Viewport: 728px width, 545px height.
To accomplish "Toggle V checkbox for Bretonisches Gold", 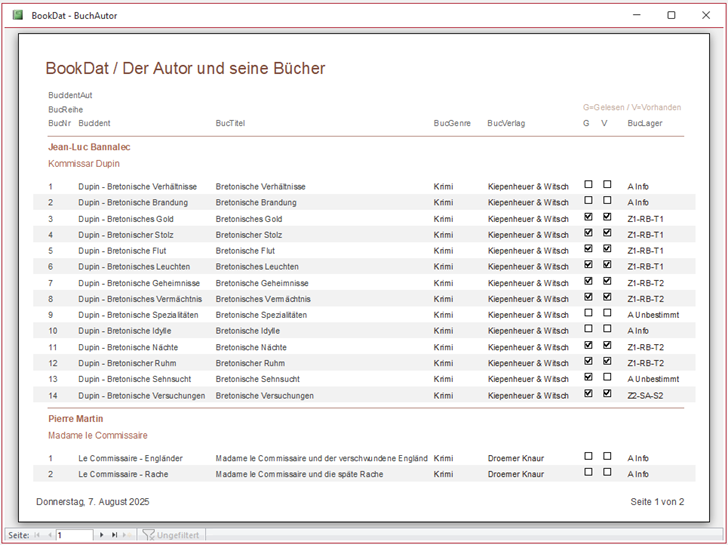I will pyautogui.click(x=606, y=217).
